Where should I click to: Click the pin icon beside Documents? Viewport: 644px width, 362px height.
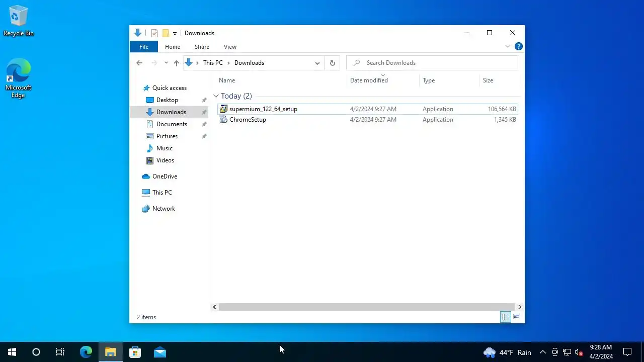point(204,124)
